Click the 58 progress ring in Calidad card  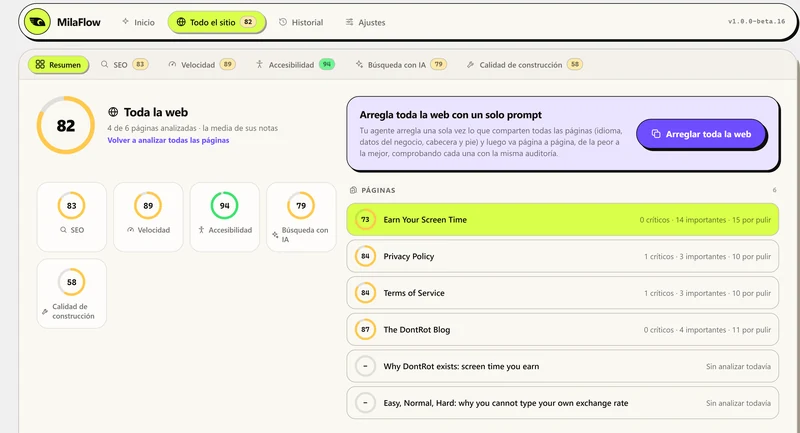tap(71, 282)
